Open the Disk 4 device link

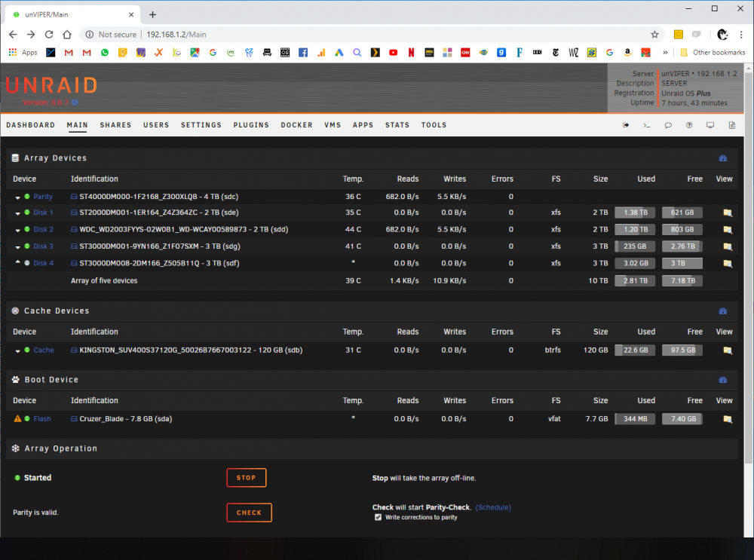(43, 263)
